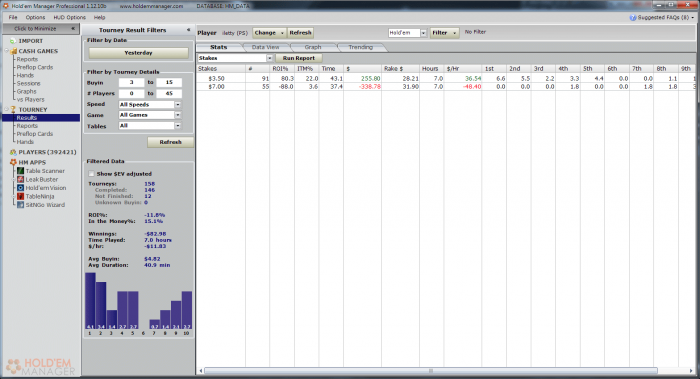Click the minimize sidebar arrows icon
The height and width of the screenshot is (379, 700).
pyautogui.click(x=73, y=29)
